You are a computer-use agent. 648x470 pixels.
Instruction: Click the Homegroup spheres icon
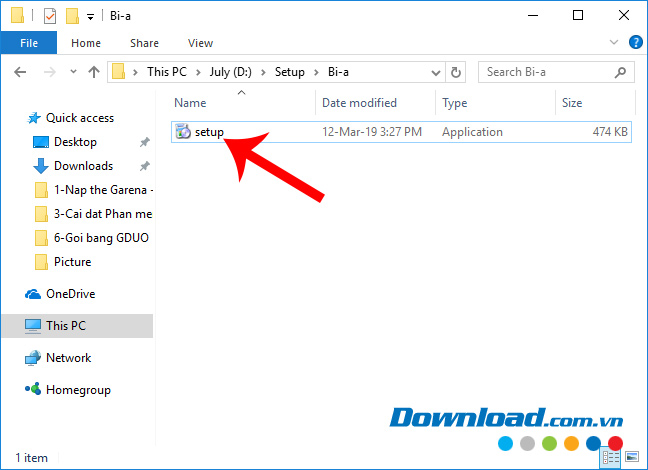coord(33,389)
